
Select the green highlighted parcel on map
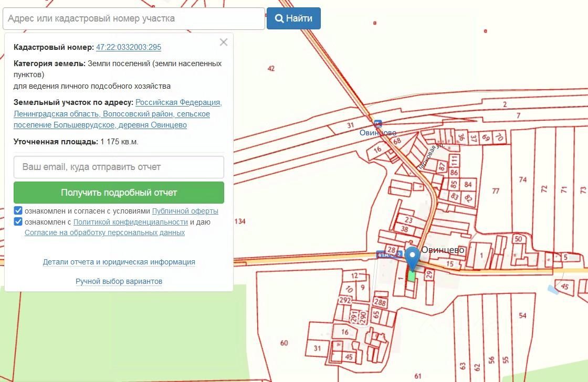412,275
